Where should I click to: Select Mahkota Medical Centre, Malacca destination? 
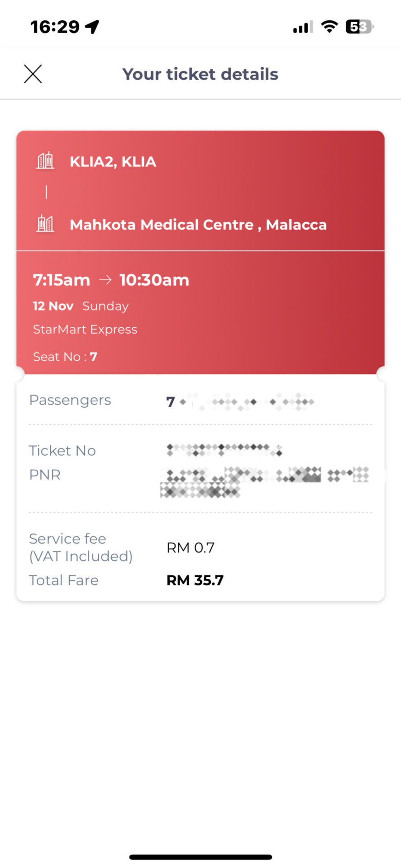point(198,225)
